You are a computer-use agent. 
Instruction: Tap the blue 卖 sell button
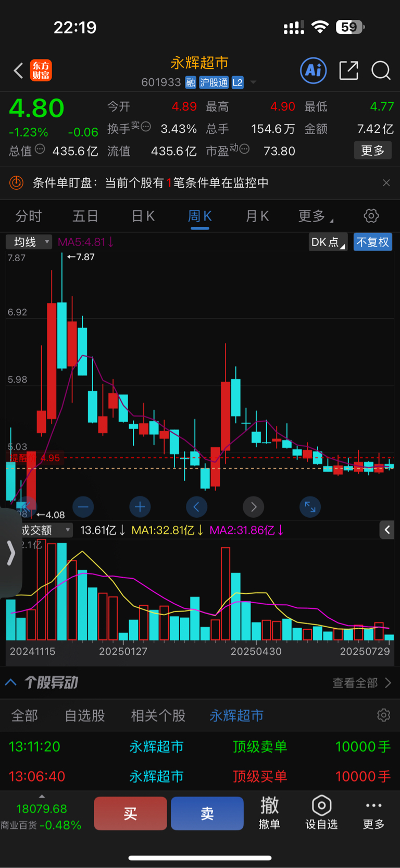(207, 813)
